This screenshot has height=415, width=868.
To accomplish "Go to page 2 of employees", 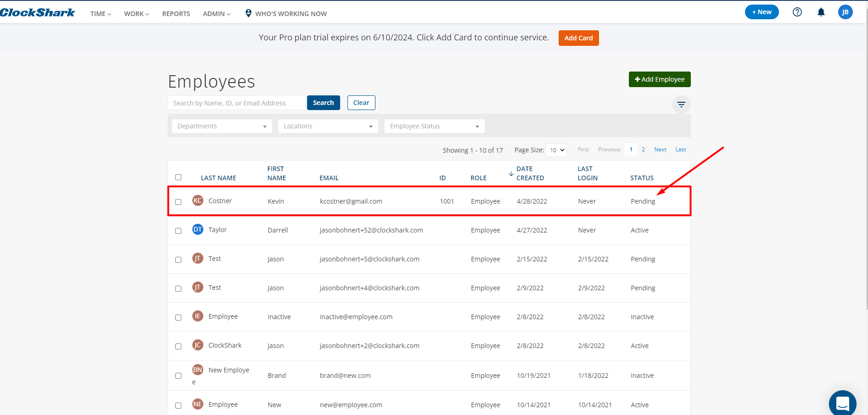I will (x=643, y=149).
